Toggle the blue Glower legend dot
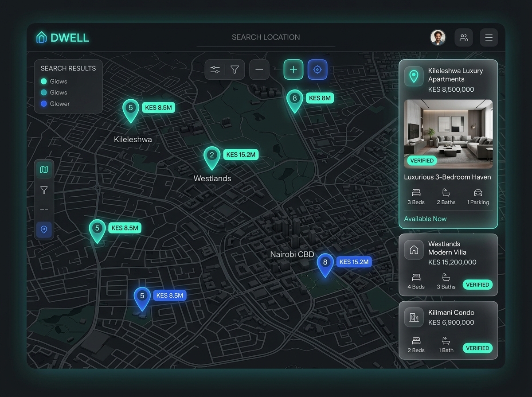 coord(43,104)
